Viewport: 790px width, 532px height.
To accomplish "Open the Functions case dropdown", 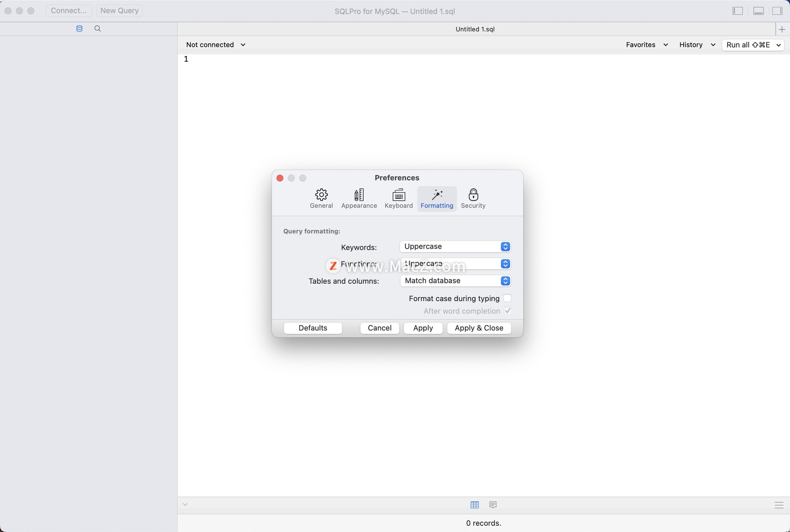I will click(x=455, y=264).
